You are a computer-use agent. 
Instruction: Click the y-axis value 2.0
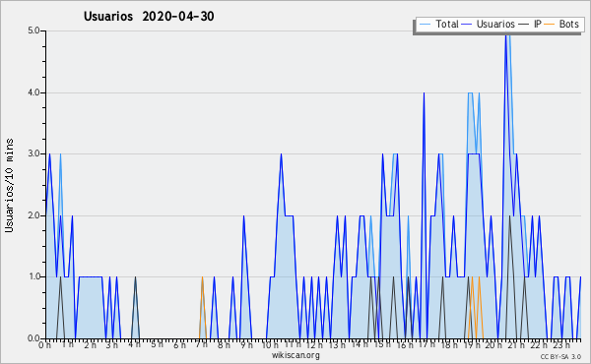click(x=34, y=215)
